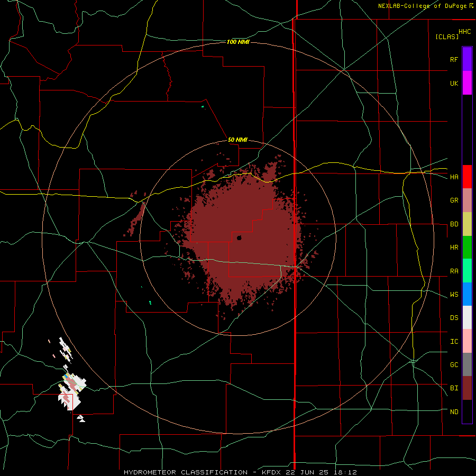The width and height of the screenshot is (476, 476).
Task: Click the 'GC' legend label
Action: click(x=454, y=365)
